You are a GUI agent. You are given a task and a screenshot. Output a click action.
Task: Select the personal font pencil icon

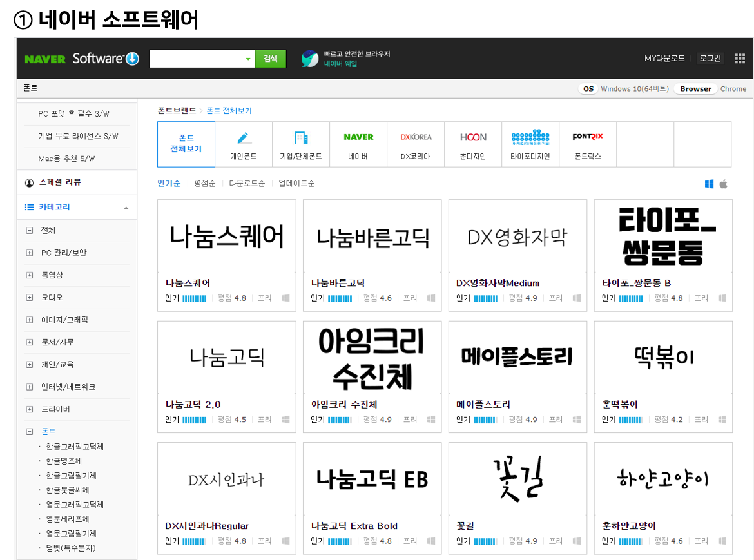244,138
